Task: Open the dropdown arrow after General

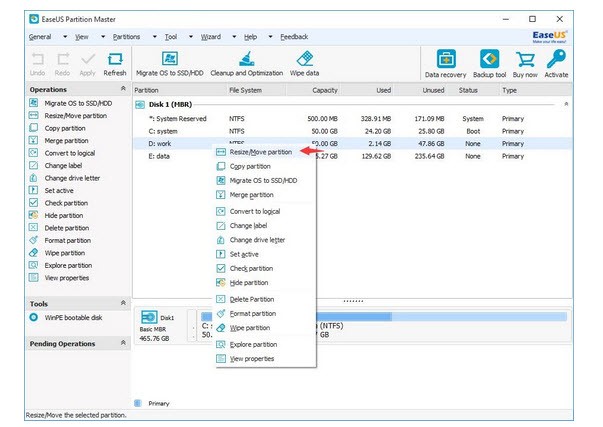Action: (x=65, y=37)
